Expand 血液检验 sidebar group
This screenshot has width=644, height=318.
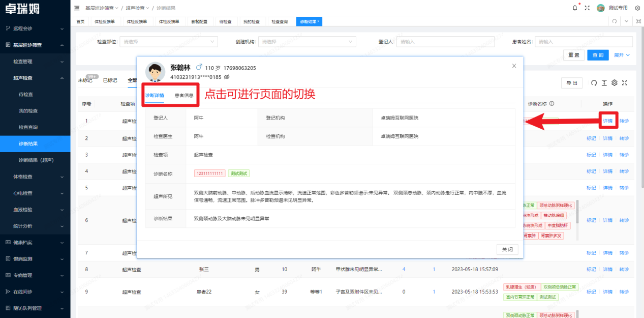point(35,209)
